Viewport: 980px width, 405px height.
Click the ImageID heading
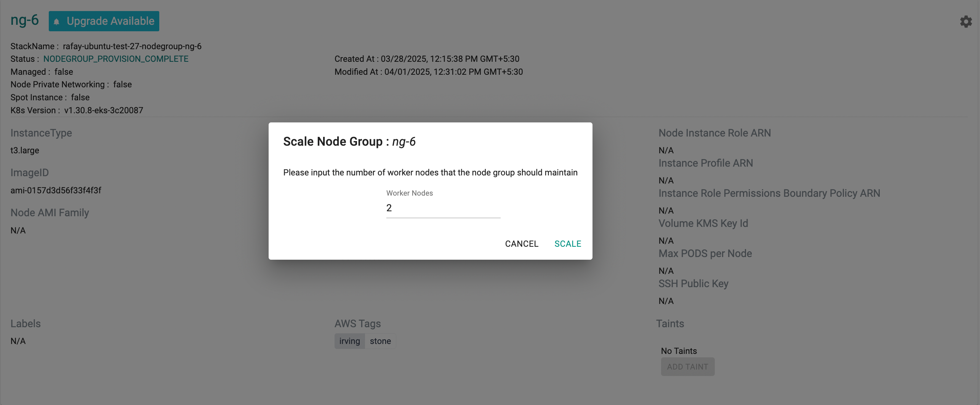coord(30,173)
